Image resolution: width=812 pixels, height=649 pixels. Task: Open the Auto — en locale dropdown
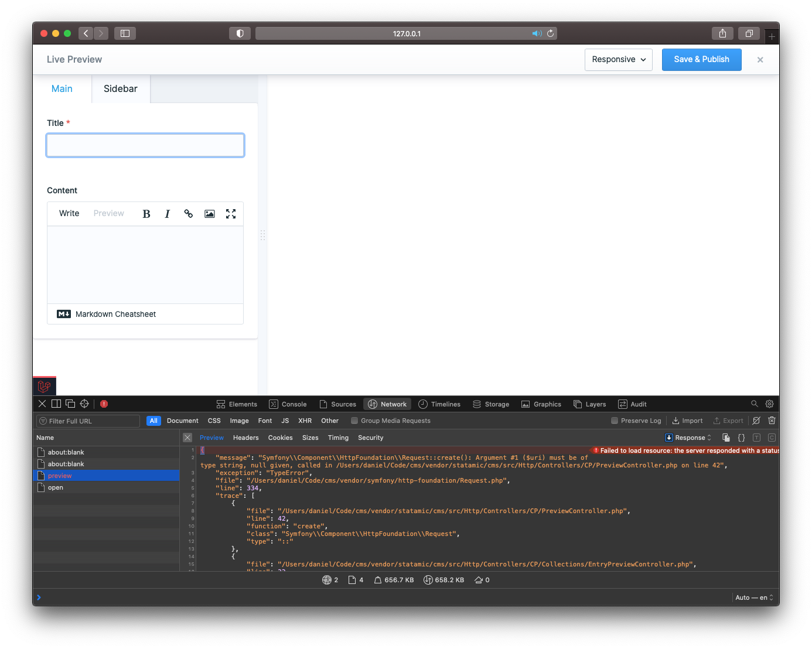click(754, 597)
